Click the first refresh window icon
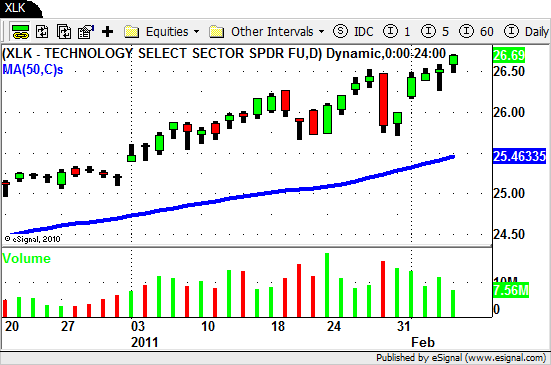The width and height of the screenshot is (551, 365). point(42,32)
